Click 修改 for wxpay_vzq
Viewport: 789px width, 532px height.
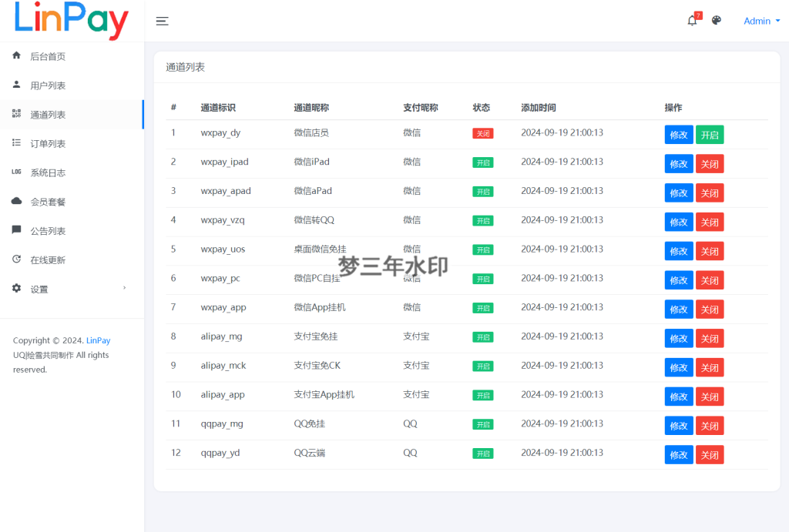click(x=679, y=223)
